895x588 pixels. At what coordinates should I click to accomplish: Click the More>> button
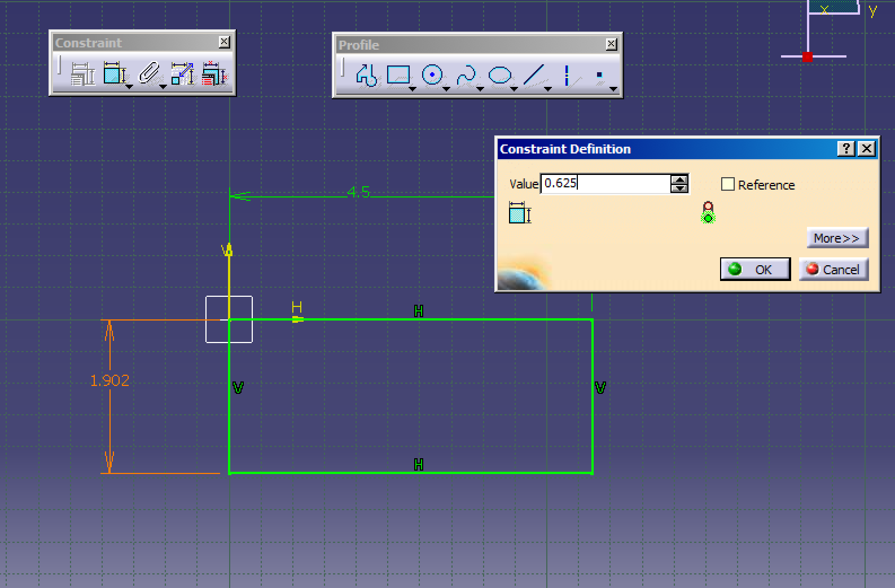[837, 238]
